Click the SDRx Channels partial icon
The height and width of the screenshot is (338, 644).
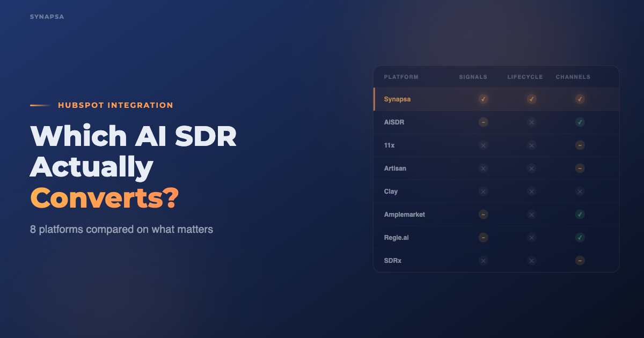(580, 261)
